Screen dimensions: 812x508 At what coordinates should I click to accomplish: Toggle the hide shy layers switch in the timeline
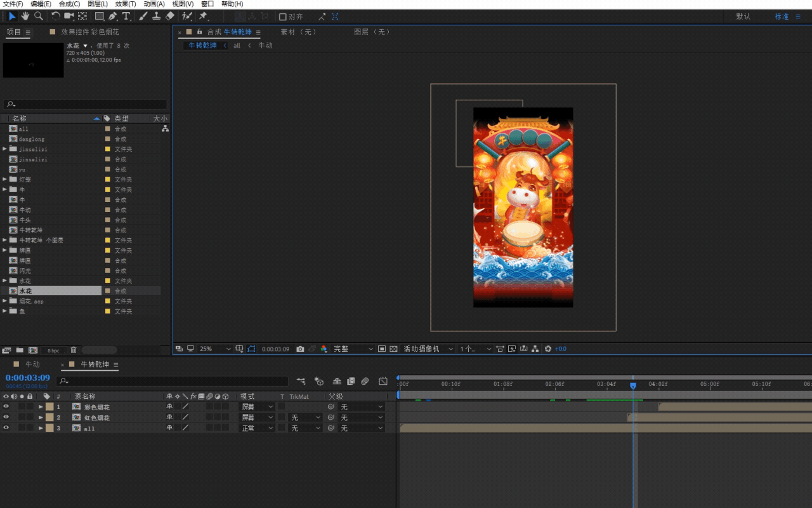point(337,382)
